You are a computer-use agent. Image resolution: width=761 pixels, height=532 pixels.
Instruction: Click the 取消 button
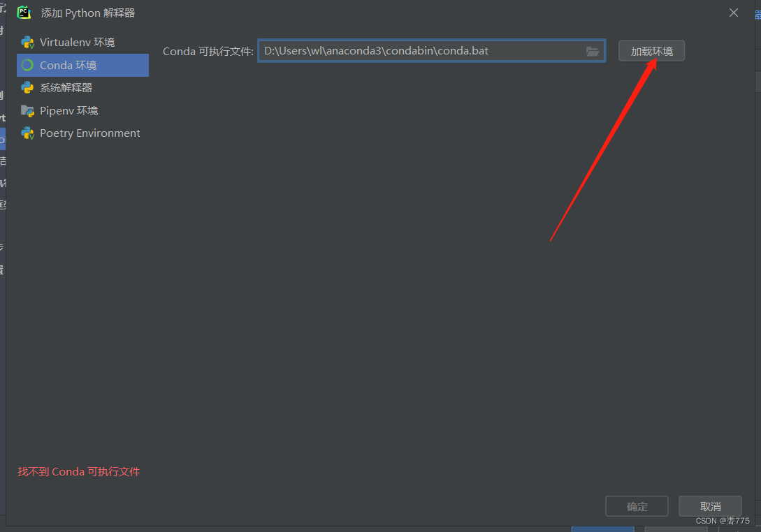tap(710, 506)
